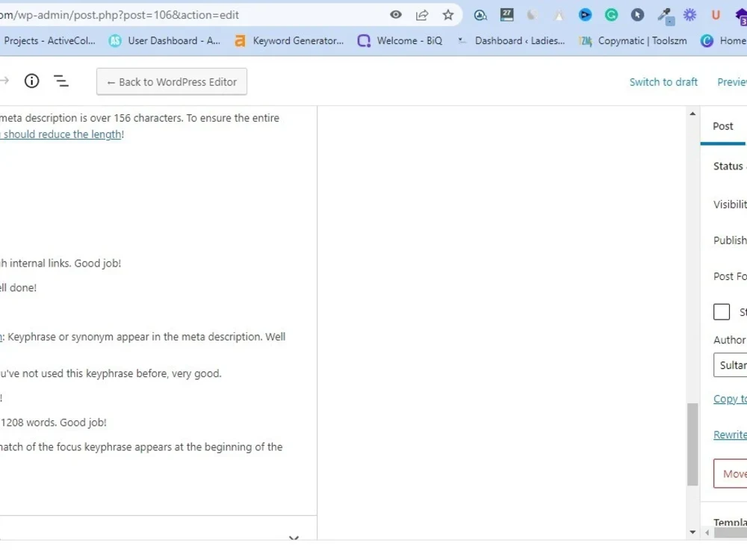Click Switch to draft

click(x=663, y=82)
